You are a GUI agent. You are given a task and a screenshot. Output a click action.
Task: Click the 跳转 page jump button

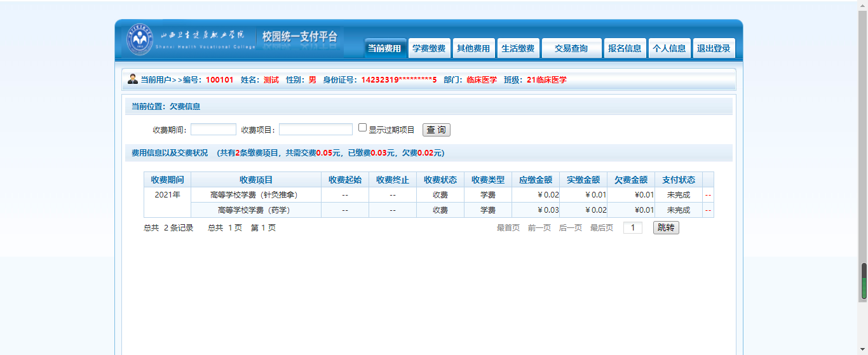pos(666,227)
